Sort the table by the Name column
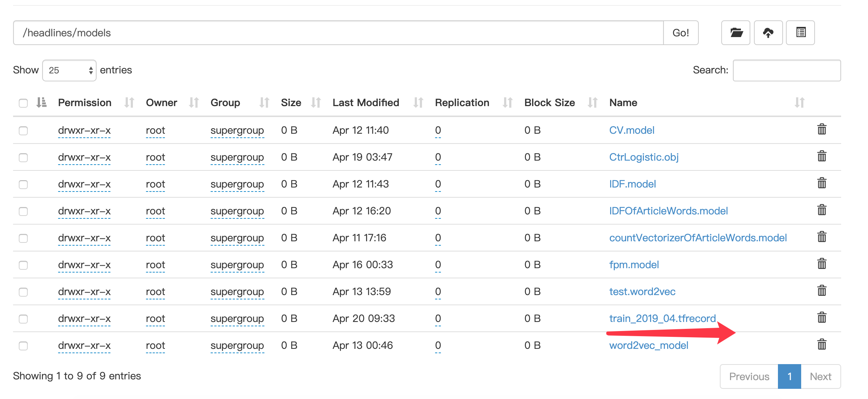The image size is (868, 399). [623, 103]
